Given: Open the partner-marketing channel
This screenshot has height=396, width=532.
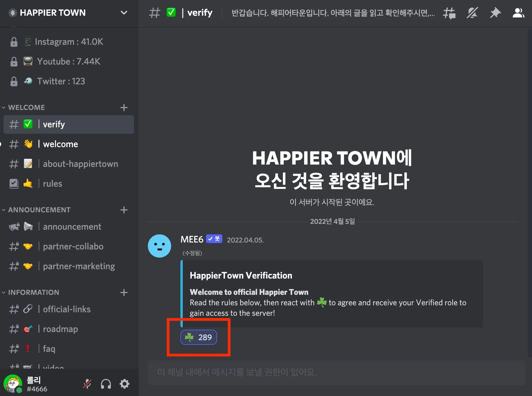Looking at the screenshot, I should pyautogui.click(x=69, y=266).
